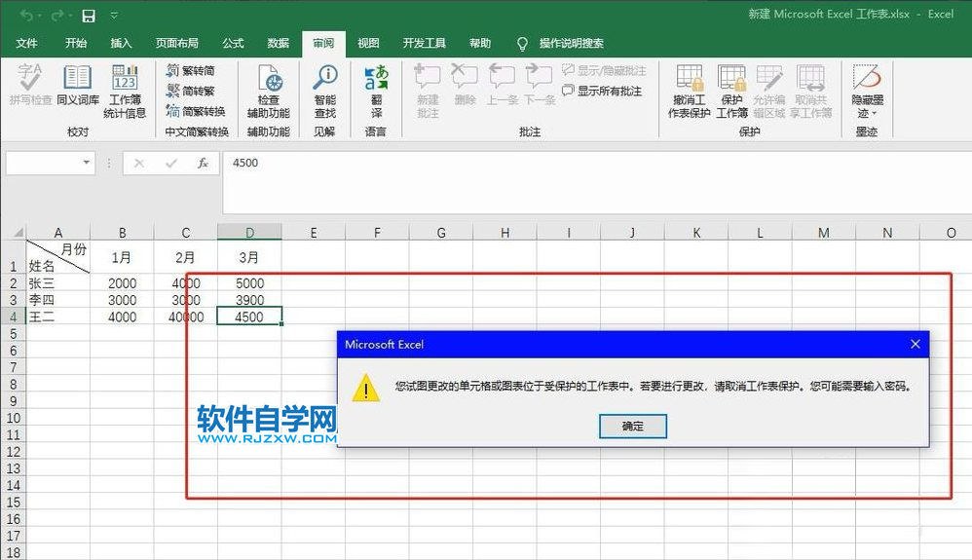Go to 下一条 next comment
Viewport: 972px width, 560px height.
540,85
